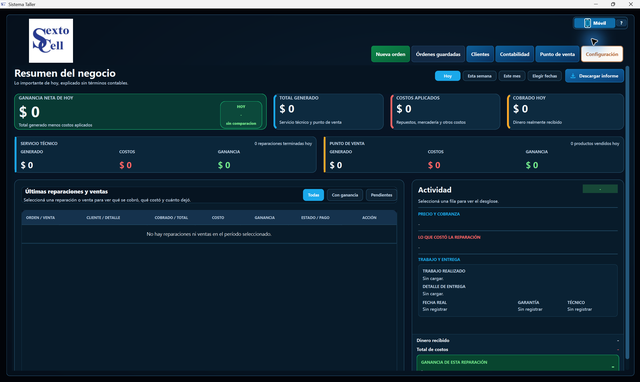
Task: Click the Cliente / Detalle column header
Action: point(103,218)
